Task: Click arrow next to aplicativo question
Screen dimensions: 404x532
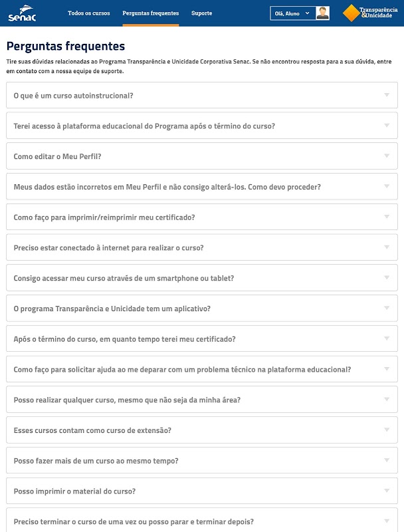Action: 387,308
